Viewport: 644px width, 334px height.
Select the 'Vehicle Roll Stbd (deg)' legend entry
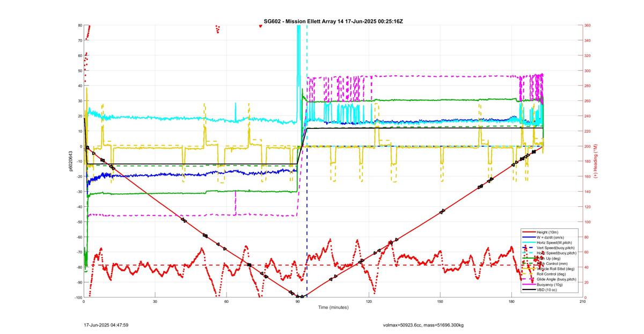555,268
